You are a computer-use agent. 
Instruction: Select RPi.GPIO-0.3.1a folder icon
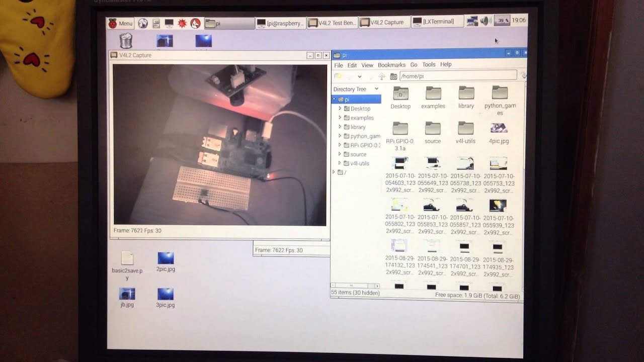[x=400, y=129]
